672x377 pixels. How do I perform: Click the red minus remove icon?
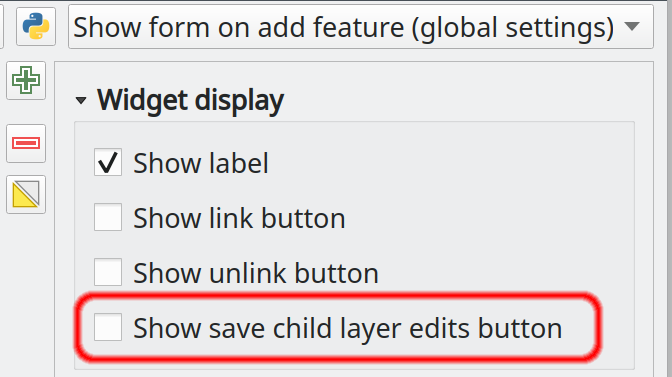(26, 143)
